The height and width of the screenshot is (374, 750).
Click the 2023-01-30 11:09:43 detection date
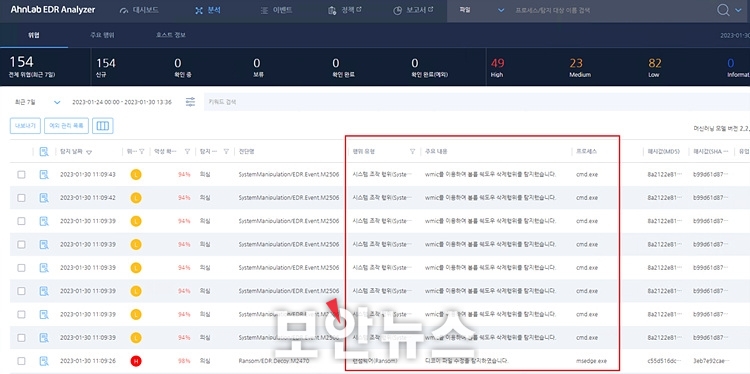tap(88, 175)
